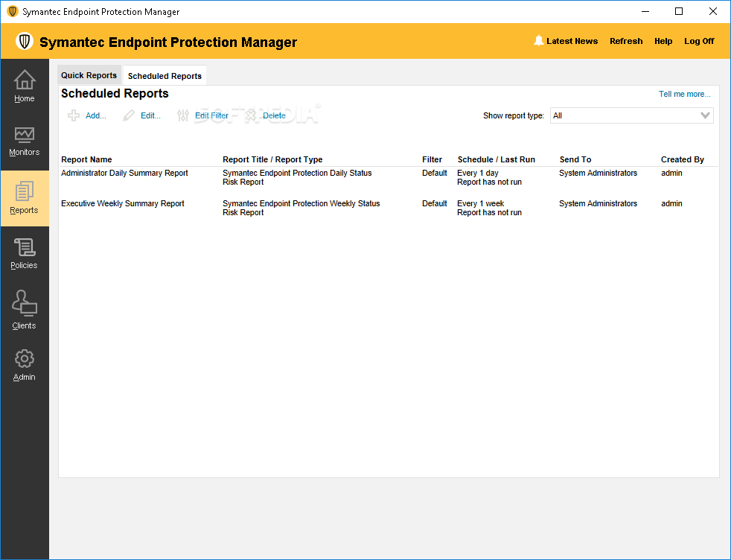Click the Tell me more link
The width and height of the screenshot is (731, 560).
click(x=684, y=94)
